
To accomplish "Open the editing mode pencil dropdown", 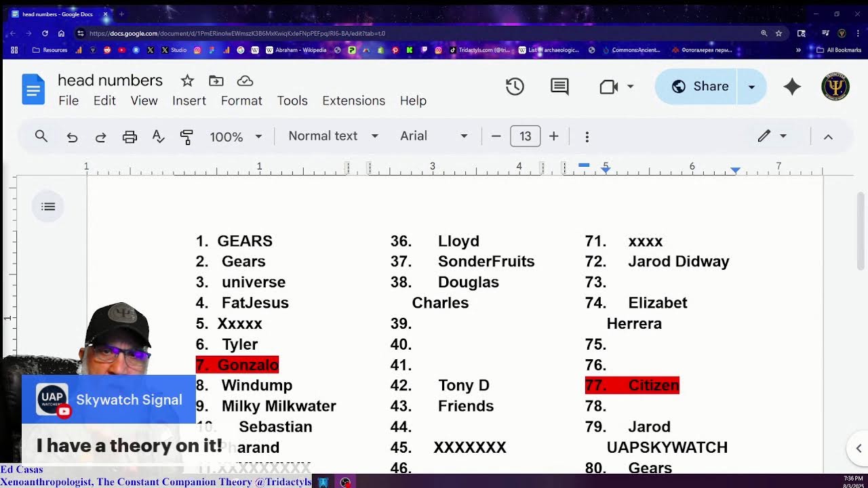I will pos(772,136).
